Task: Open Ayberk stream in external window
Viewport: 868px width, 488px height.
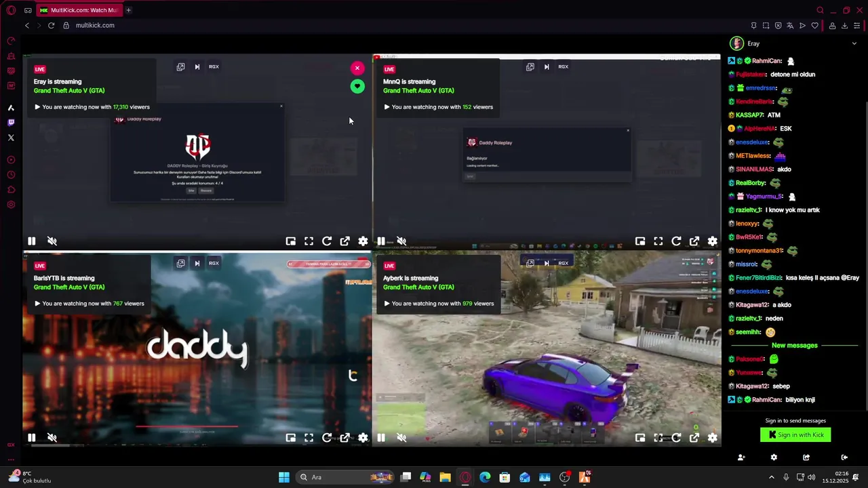Action: pyautogui.click(x=694, y=437)
